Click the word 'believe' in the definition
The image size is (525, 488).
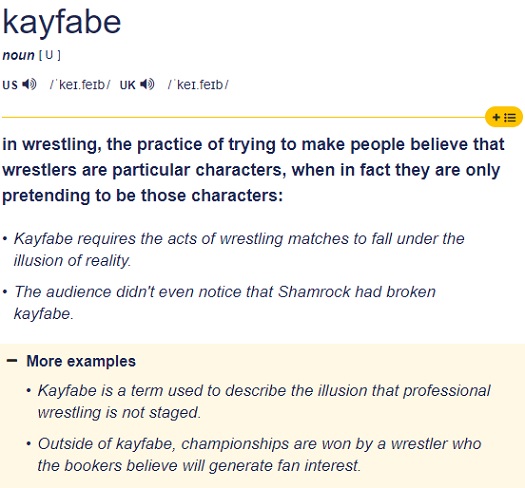439,144
